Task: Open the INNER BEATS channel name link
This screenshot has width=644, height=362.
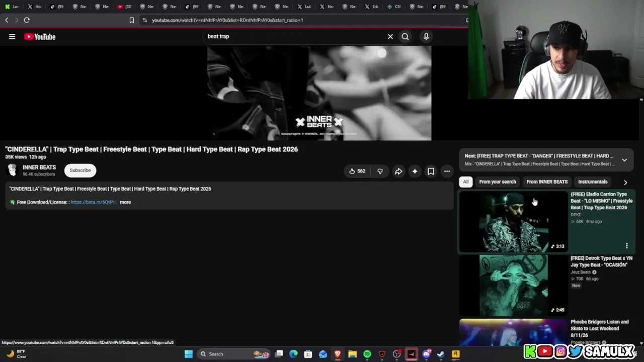Action: 39,167
